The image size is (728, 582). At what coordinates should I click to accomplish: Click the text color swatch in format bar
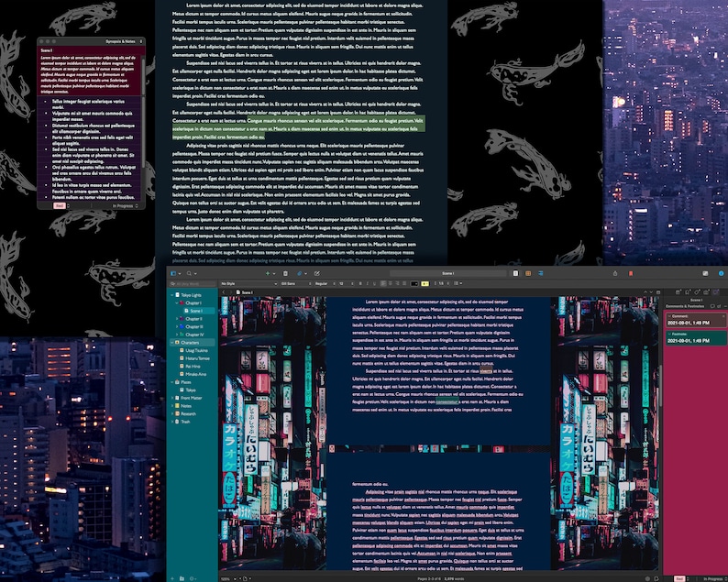[x=414, y=283]
